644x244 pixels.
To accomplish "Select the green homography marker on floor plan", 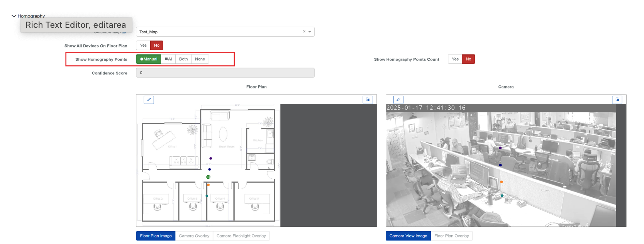I will [208, 177].
